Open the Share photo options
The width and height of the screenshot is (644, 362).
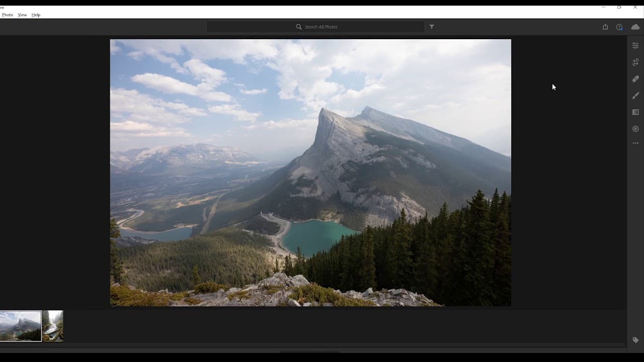pyautogui.click(x=605, y=27)
